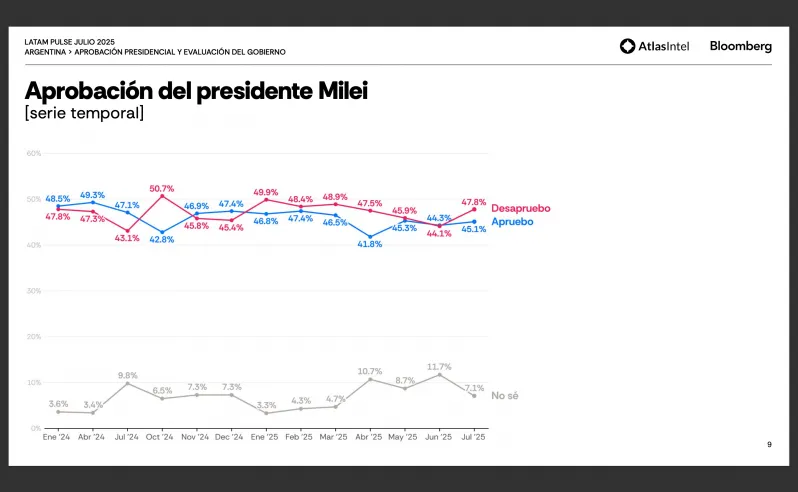Click the Ene '24 axis label
This screenshot has width=798, height=492.
tap(56, 437)
